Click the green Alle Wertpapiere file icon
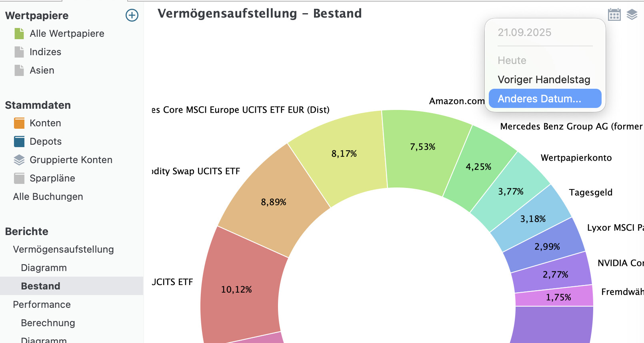 (19, 34)
